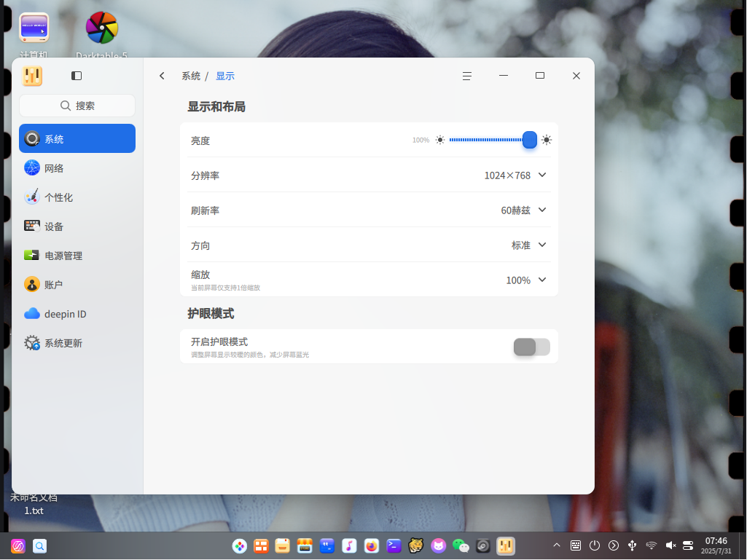
Task: Open the power tray icon
Action: coord(595,545)
